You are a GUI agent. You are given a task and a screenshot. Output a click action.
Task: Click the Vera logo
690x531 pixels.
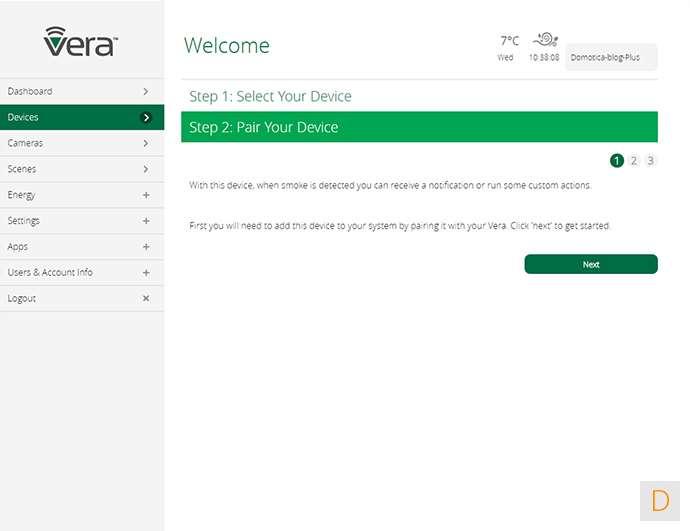[82, 41]
